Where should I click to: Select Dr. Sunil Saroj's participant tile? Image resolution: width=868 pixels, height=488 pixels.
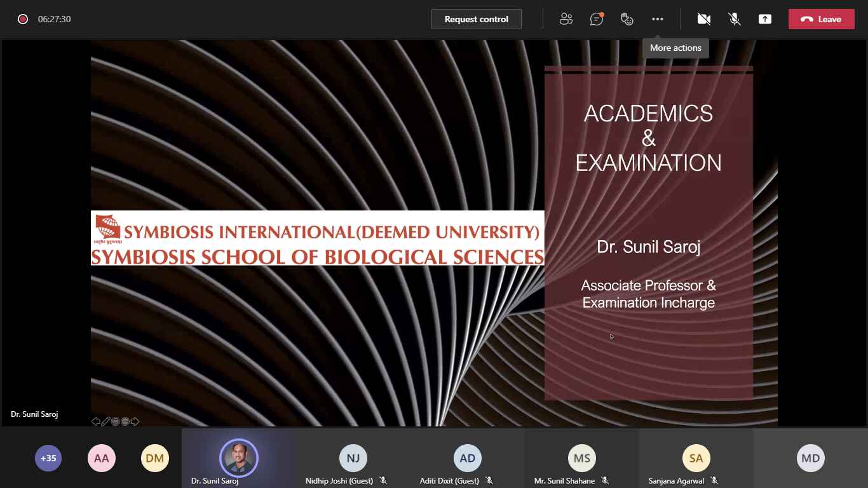pyautogui.click(x=239, y=458)
